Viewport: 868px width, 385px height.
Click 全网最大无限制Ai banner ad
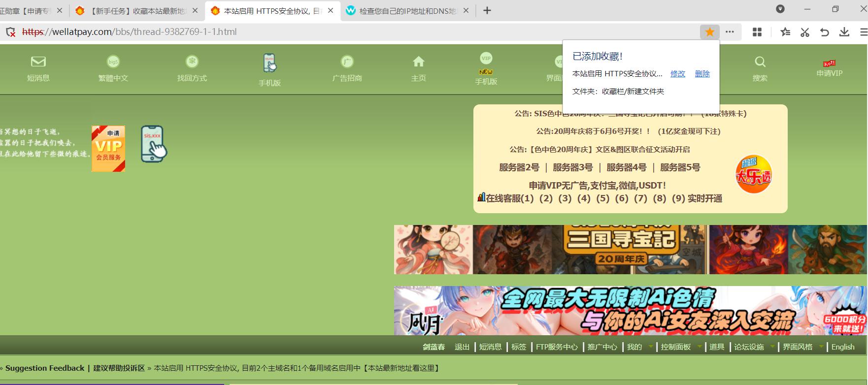630,311
